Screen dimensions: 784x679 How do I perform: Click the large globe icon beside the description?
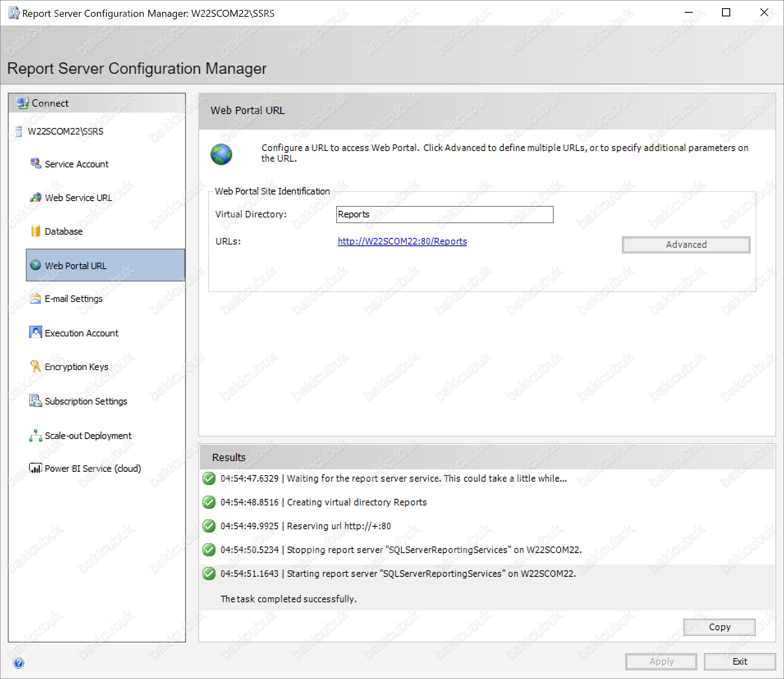[x=221, y=154]
